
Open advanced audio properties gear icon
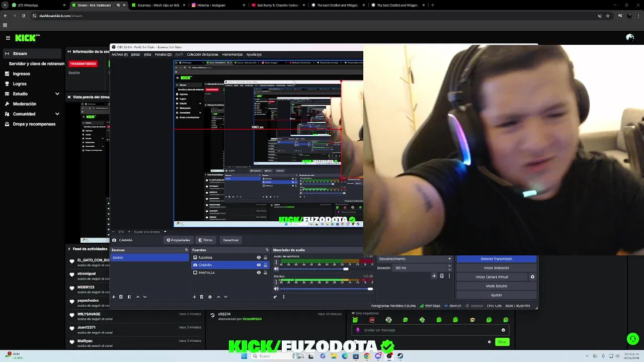tap(275, 297)
